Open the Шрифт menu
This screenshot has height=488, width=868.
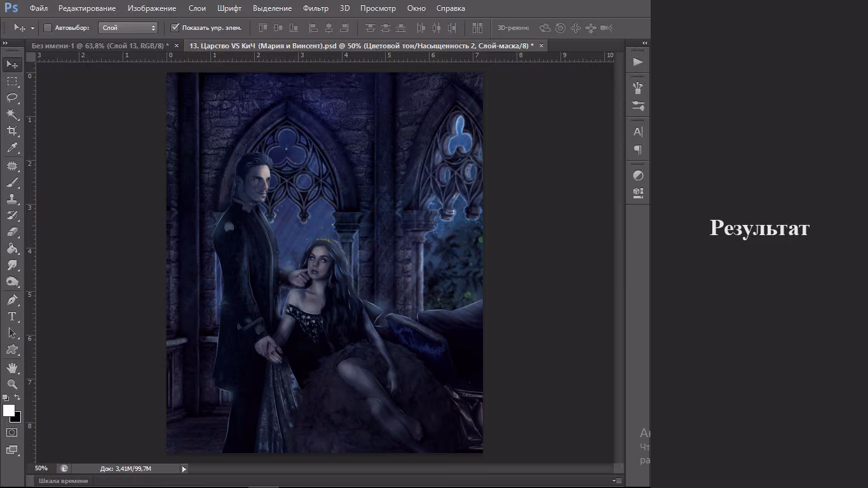pos(229,8)
